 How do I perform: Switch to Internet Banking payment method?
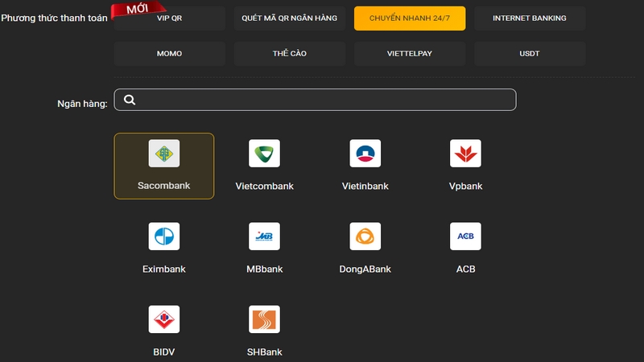529,18
